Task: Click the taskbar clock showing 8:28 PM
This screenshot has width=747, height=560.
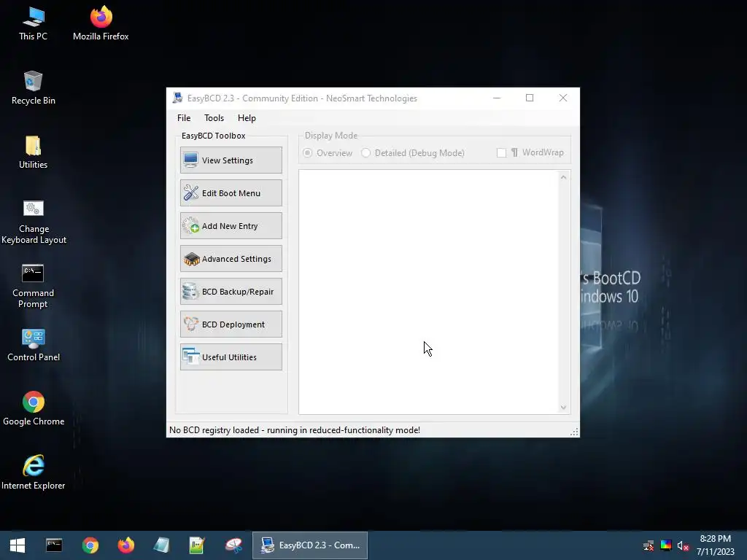Action: click(x=715, y=545)
